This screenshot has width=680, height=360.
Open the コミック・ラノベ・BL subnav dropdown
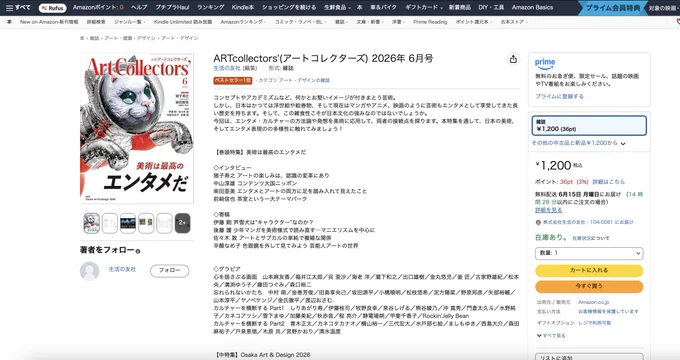(x=301, y=22)
